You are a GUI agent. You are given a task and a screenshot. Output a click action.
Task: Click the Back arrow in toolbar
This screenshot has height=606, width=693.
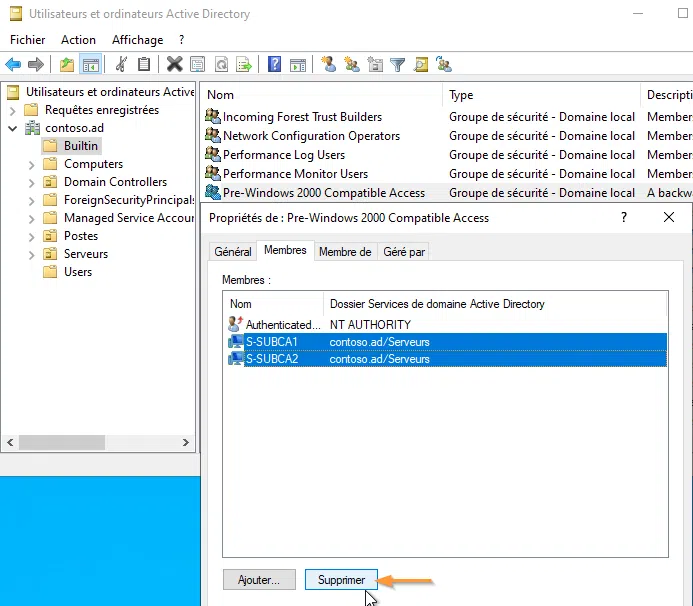point(13,65)
